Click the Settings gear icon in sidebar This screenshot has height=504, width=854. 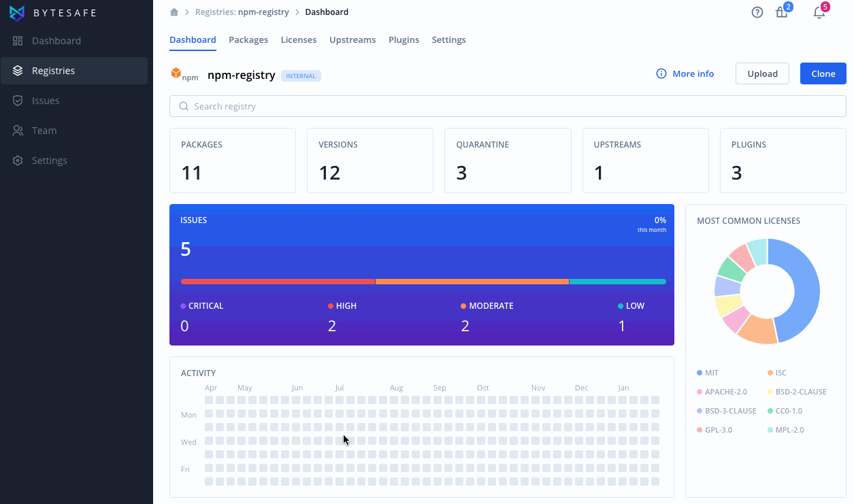(18, 161)
